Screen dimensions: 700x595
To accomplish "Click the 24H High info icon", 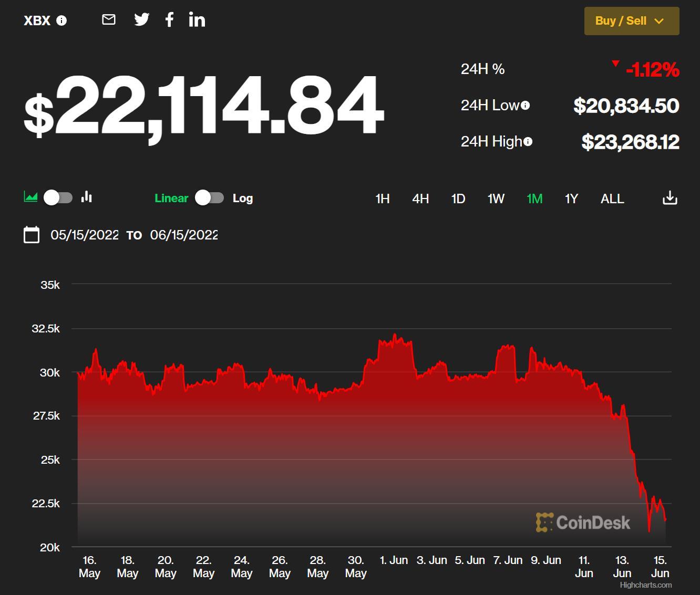I will point(528,142).
